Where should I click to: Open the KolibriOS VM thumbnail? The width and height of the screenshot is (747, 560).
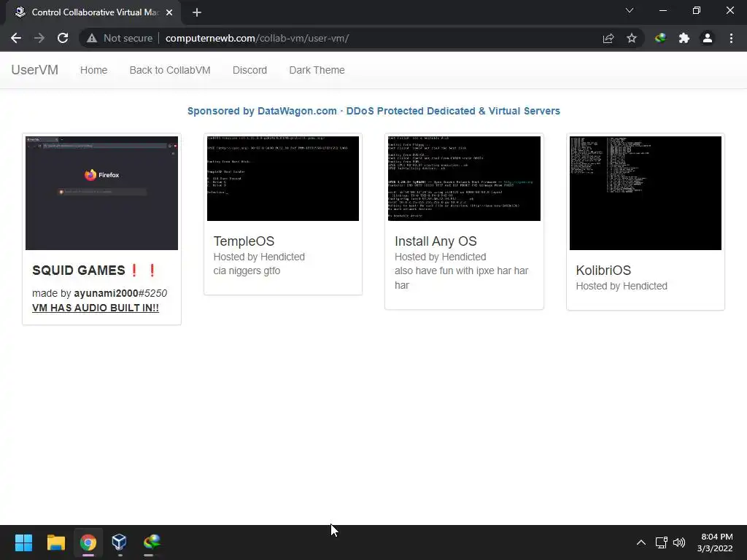pos(646,192)
